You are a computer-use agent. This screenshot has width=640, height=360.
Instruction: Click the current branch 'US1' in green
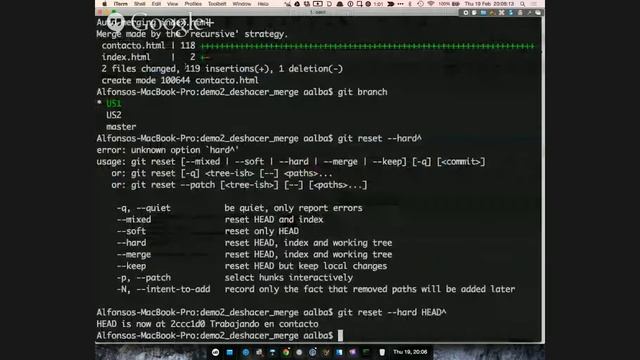click(x=114, y=103)
